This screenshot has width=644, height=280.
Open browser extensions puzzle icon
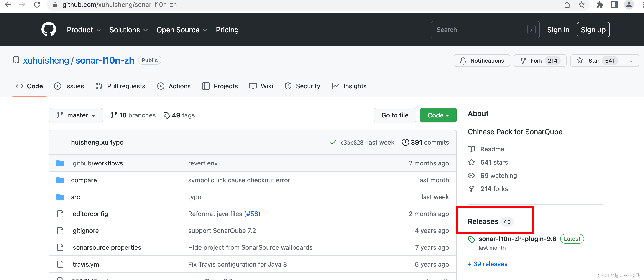click(x=600, y=5)
